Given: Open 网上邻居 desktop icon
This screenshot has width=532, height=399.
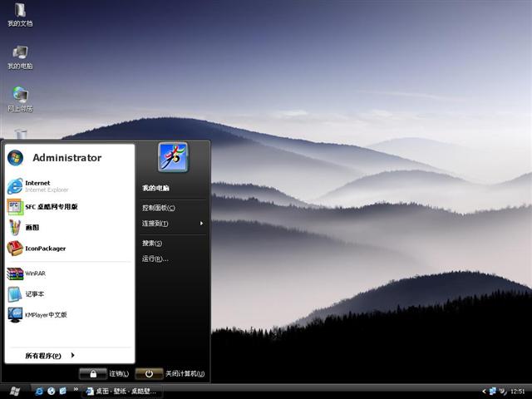Looking at the screenshot, I should [x=20, y=100].
